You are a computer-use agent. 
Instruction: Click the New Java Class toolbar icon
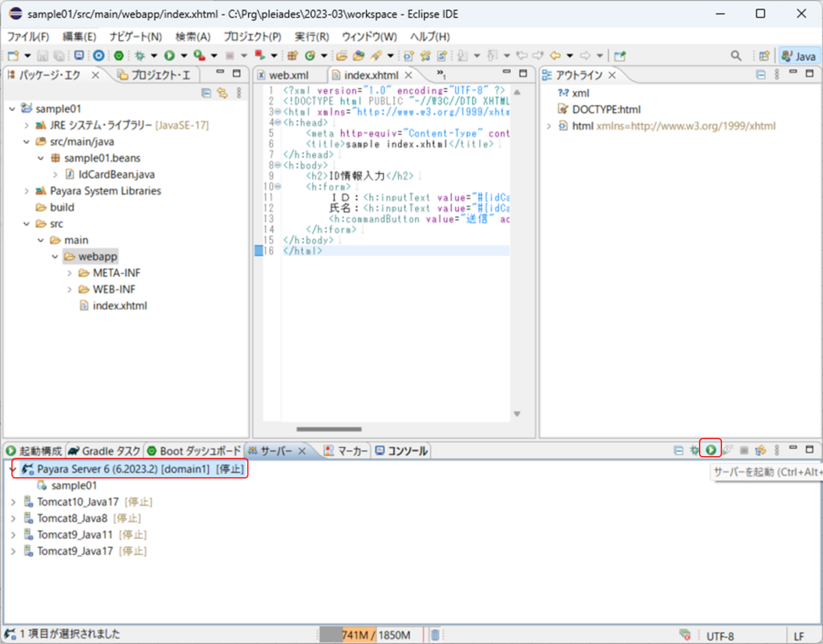[x=310, y=56]
